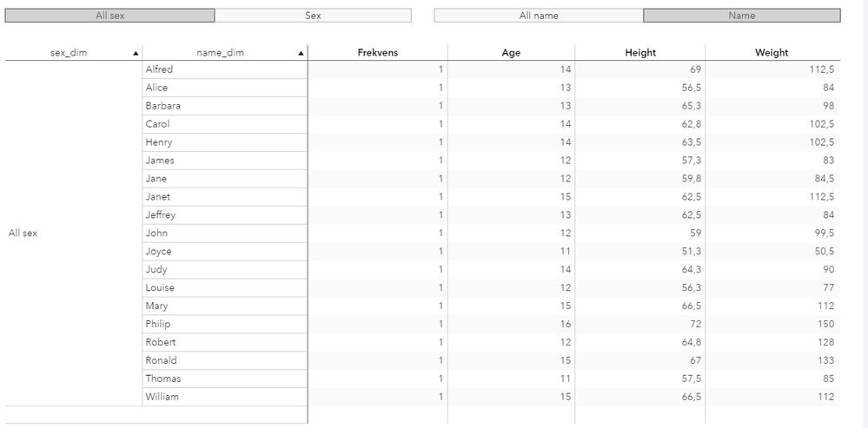Click the Weight column header
Viewport: 868px width, 428px height.
(x=772, y=53)
